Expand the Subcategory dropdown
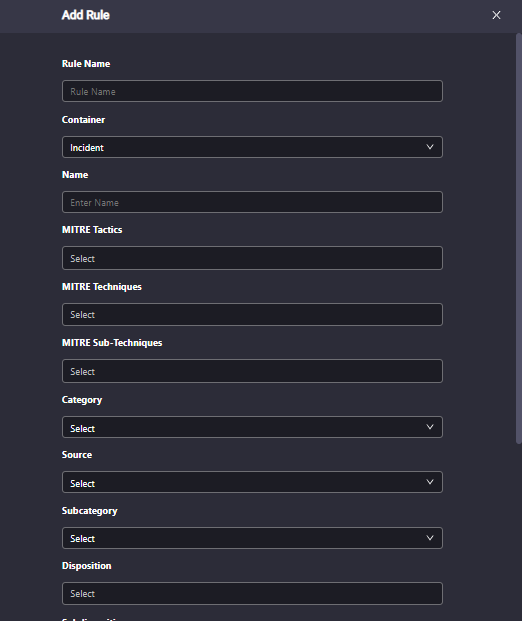Viewport: 522px width, 621px height. click(252, 538)
